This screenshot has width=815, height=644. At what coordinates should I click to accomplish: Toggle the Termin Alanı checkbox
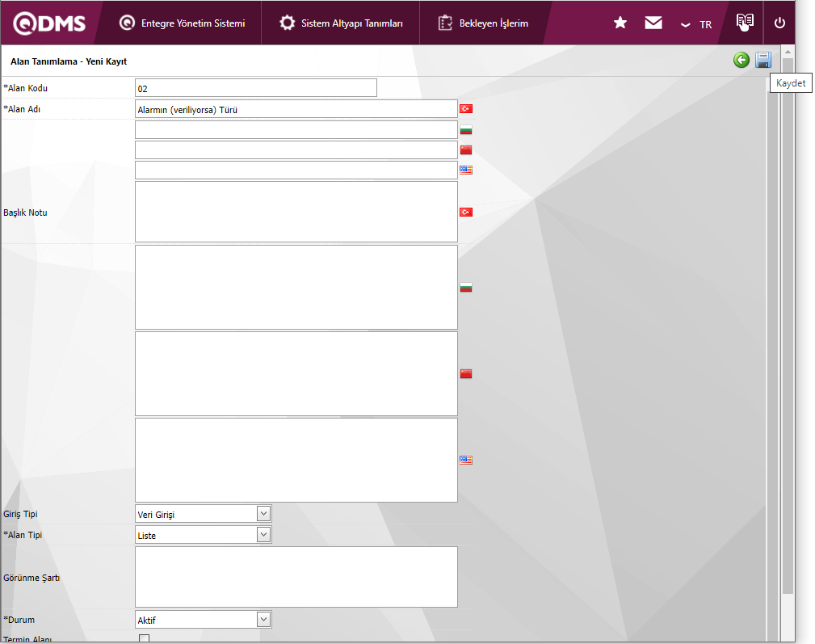click(144, 639)
